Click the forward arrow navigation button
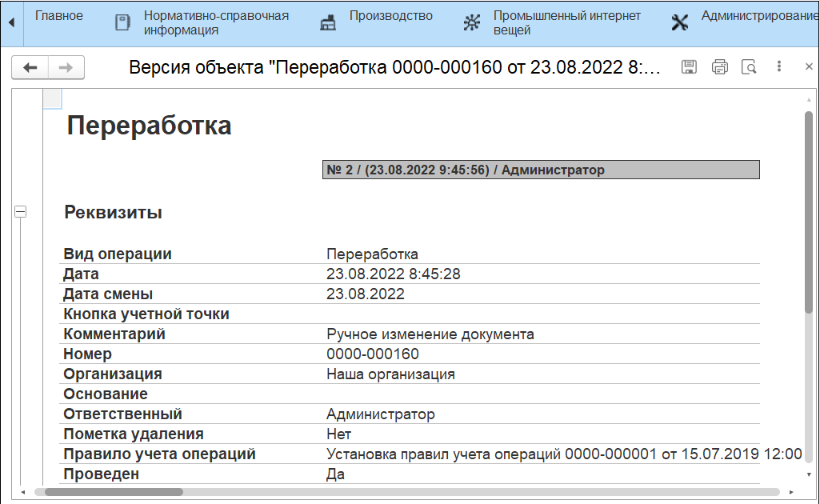 tap(66, 67)
